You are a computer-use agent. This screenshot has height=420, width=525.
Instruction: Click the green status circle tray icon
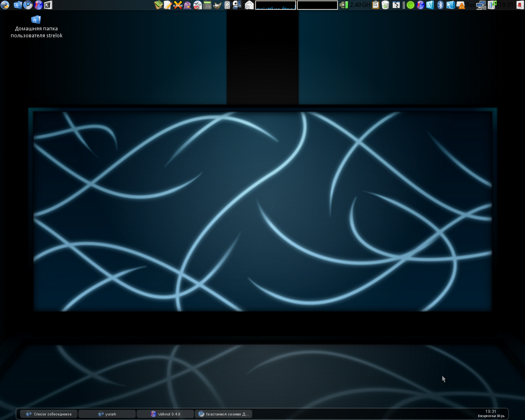pyautogui.click(x=410, y=5)
